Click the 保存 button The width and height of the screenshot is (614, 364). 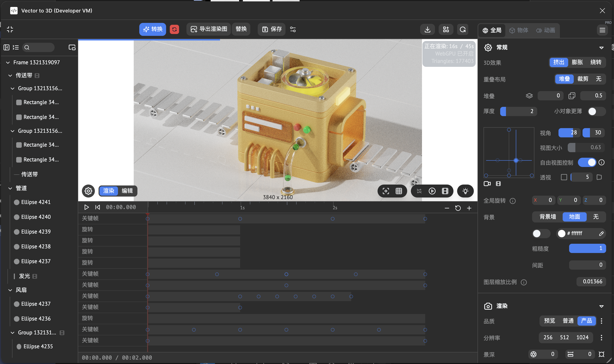coord(272,29)
